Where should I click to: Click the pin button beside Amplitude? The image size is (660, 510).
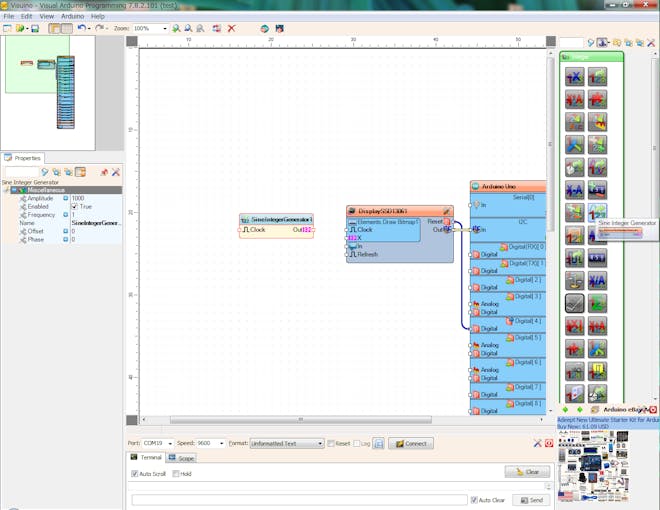point(66,198)
